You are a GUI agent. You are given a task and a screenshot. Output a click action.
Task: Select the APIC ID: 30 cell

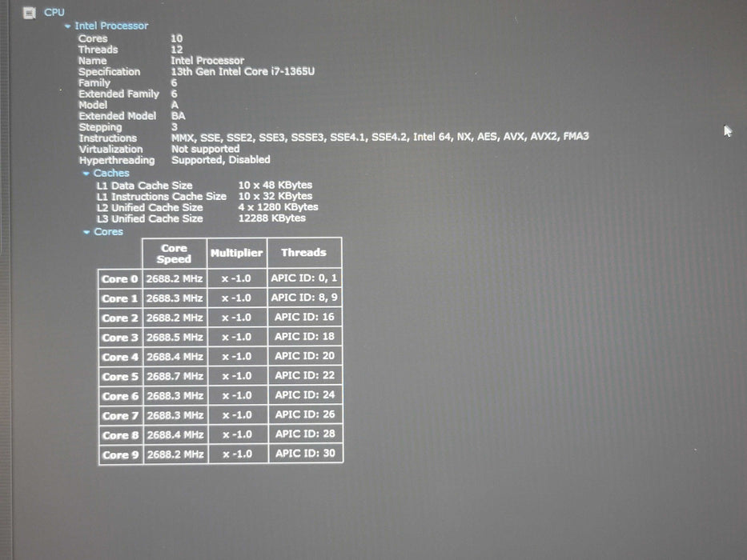tap(305, 454)
